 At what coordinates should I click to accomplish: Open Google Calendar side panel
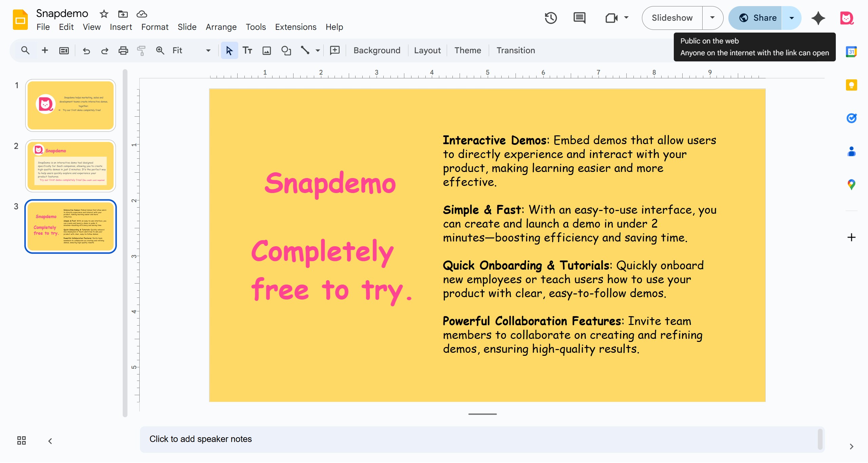(851, 52)
